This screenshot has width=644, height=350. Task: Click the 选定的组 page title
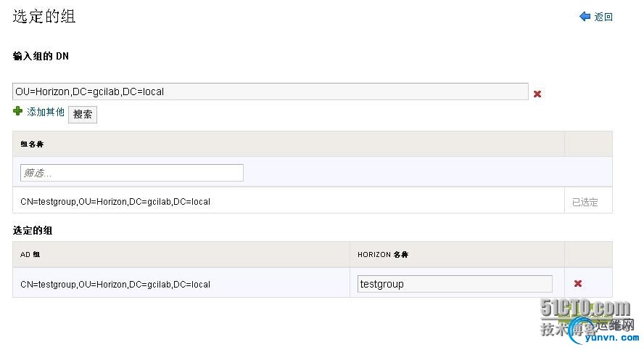click(44, 17)
